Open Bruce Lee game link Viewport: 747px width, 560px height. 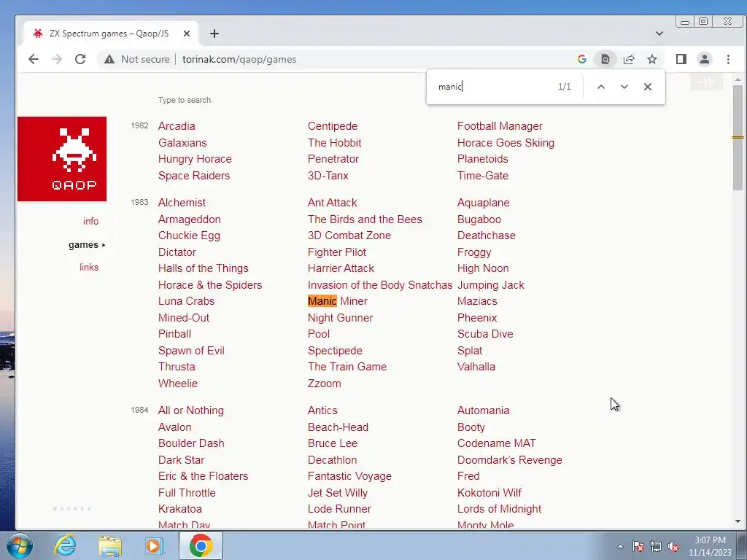[x=332, y=443]
